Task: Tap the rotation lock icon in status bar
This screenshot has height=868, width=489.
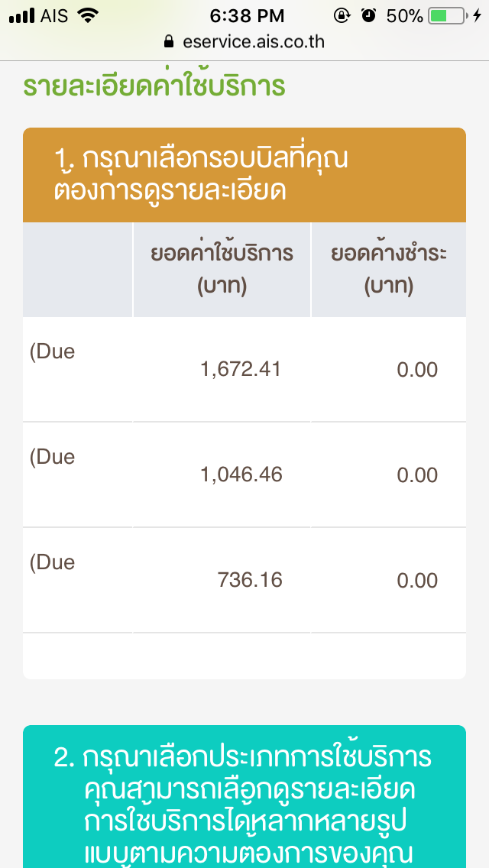Action: [x=342, y=15]
